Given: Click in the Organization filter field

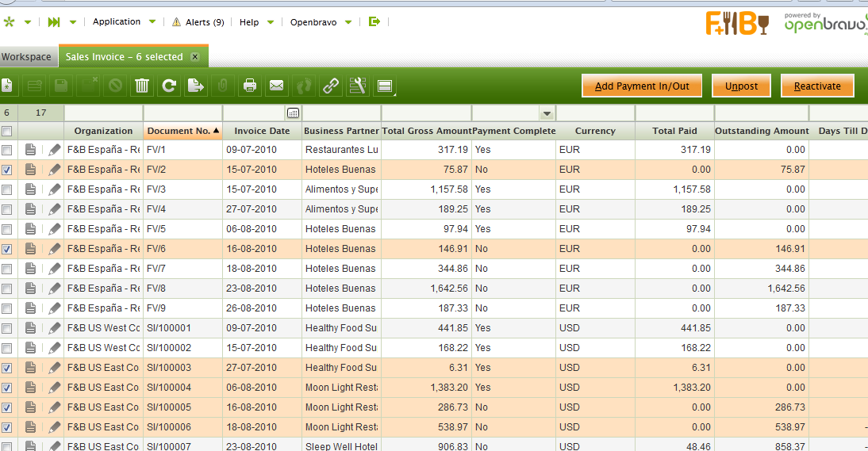Looking at the screenshot, I should [103, 113].
